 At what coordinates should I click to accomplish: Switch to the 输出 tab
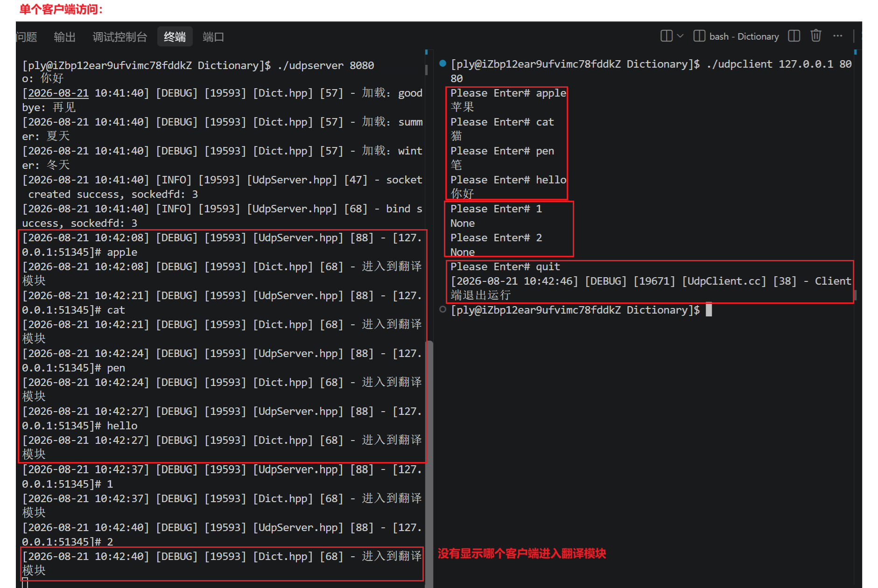[64, 37]
